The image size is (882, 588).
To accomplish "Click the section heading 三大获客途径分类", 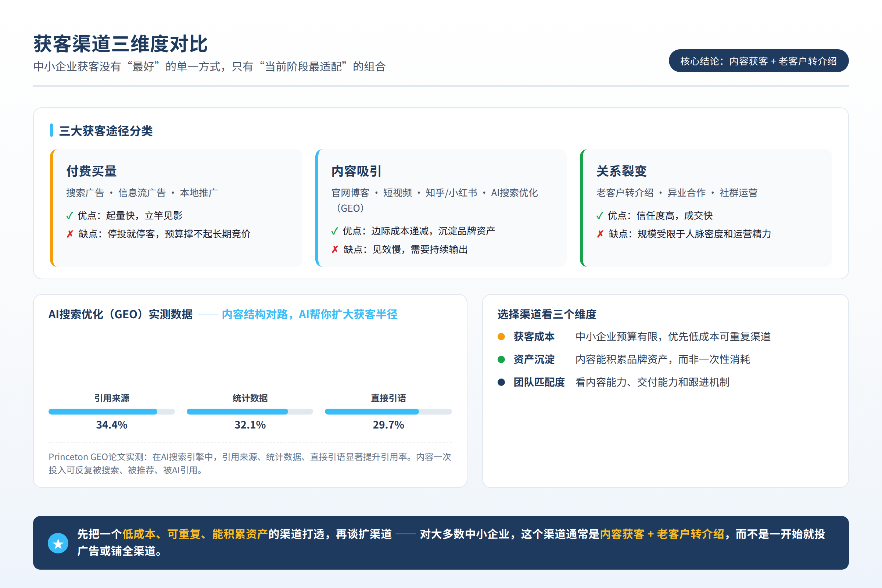I will [106, 131].
